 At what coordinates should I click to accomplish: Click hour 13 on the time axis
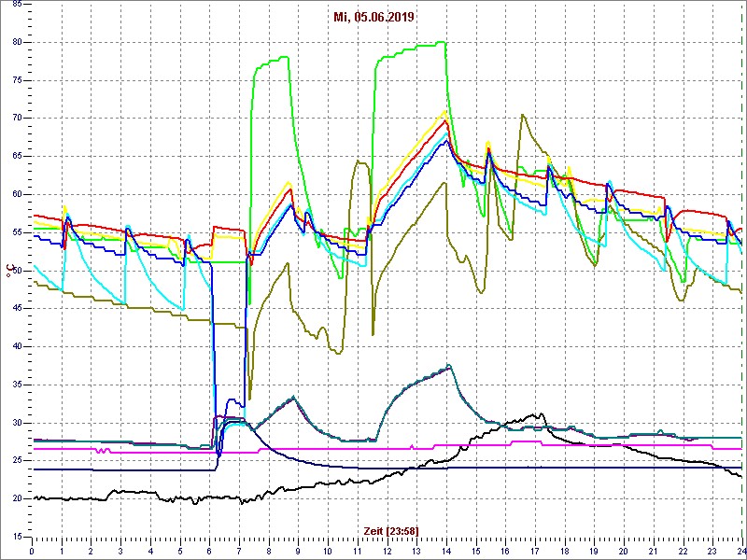416,552
